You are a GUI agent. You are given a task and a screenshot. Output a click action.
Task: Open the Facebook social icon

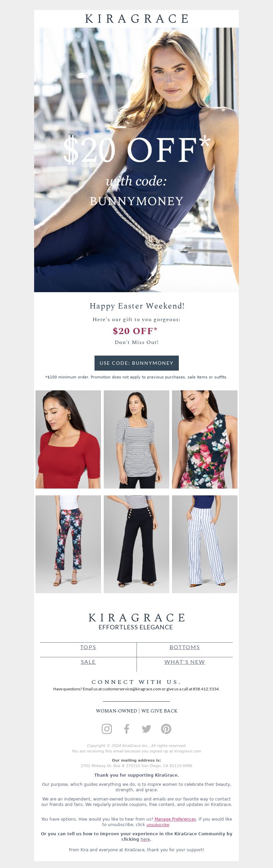[x=127, y=729]
